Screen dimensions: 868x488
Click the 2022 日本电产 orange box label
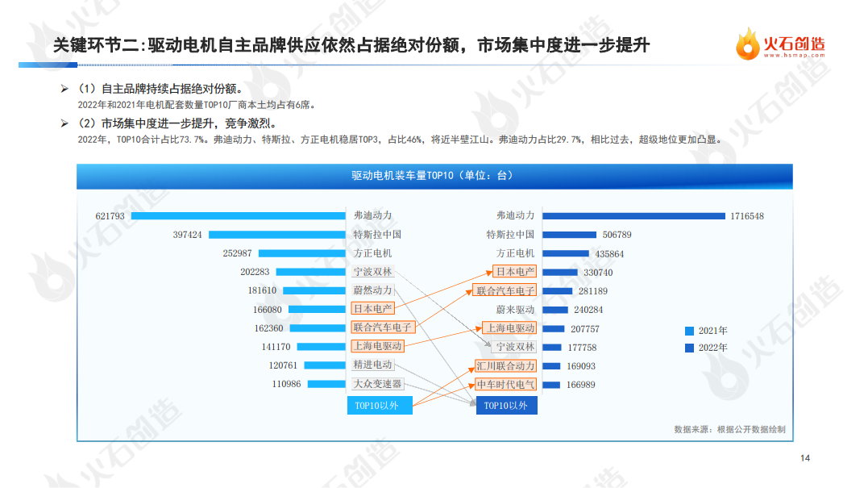(x=515, y=271)
